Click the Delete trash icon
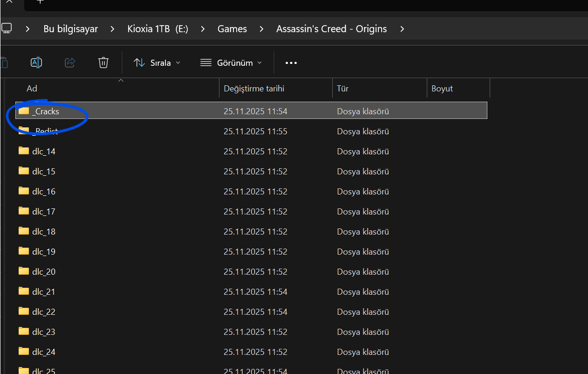588x374 pixels. pyautogui.click(x=103, y=62)
